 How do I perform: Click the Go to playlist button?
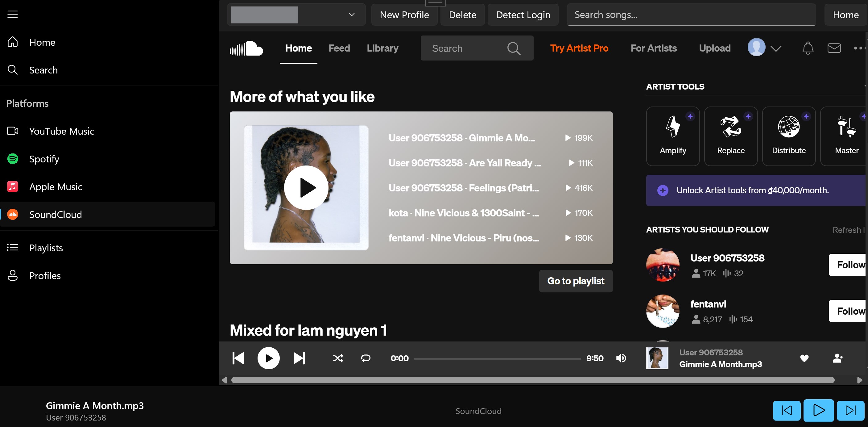pos(576,281)
